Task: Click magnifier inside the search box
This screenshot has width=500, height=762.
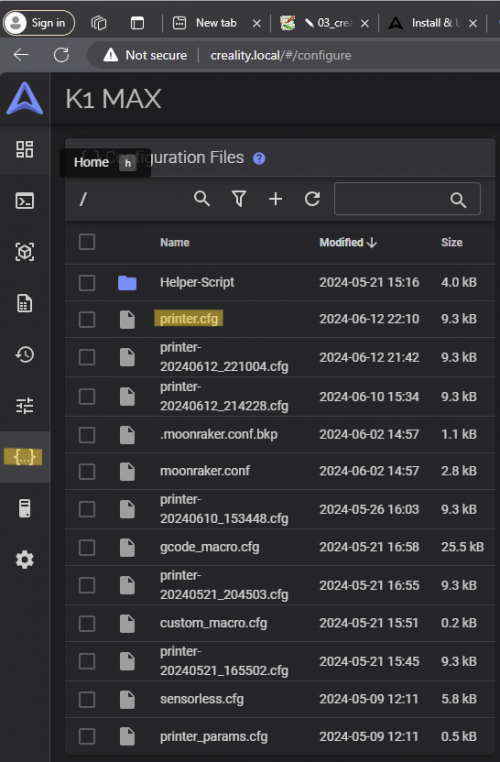Action: [x=458, y=200]
